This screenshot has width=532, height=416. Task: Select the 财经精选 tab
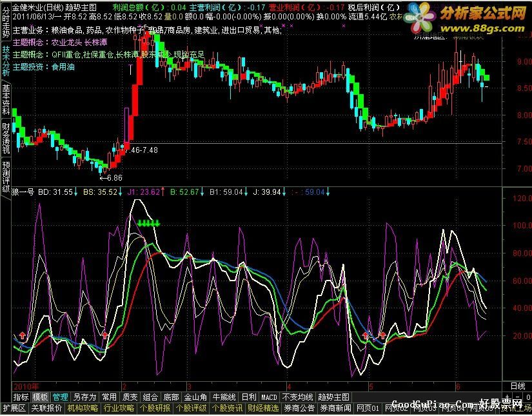pos(262,408)
